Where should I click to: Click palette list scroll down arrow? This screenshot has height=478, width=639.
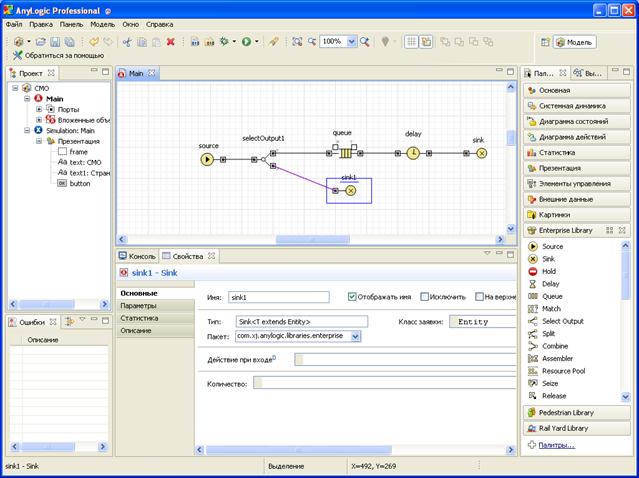[626, 396]
